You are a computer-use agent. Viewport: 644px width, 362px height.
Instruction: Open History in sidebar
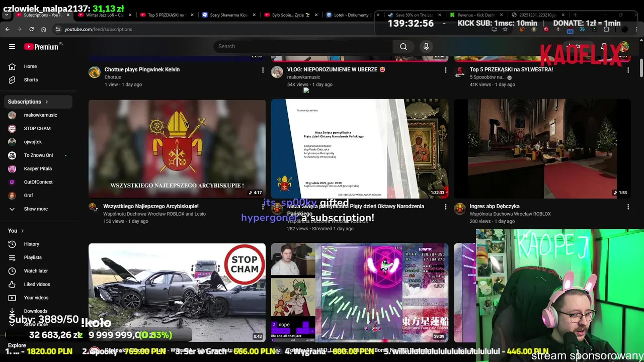39,244
